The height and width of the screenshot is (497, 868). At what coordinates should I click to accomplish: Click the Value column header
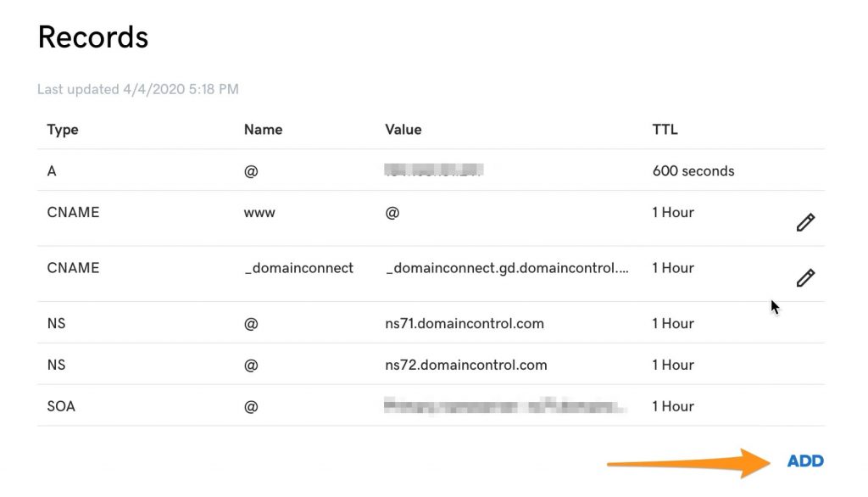tap(403, 130)
